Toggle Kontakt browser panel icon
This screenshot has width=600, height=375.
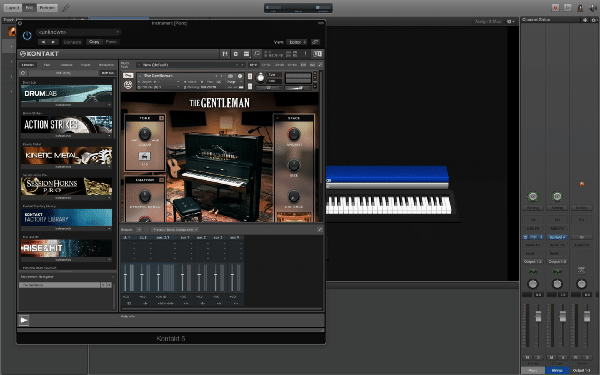225,54
